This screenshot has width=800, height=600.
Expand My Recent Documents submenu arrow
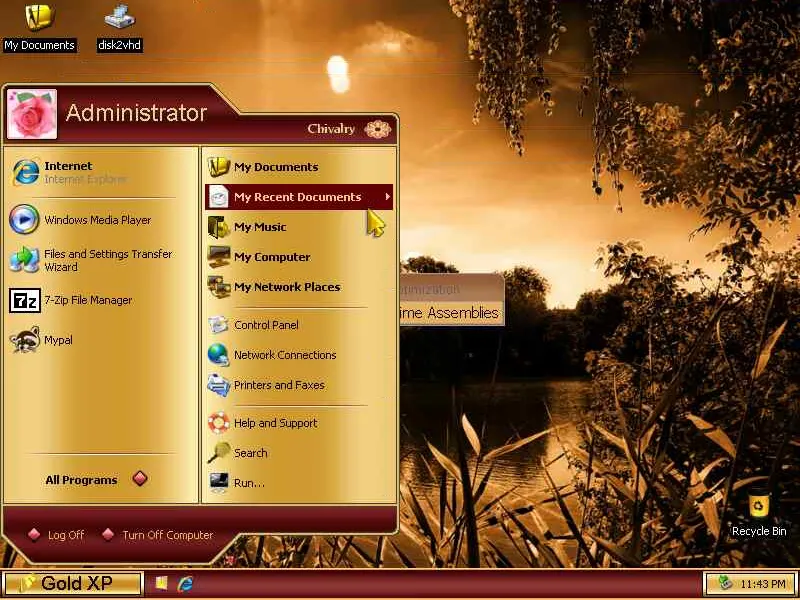click(x=388, y=196)
